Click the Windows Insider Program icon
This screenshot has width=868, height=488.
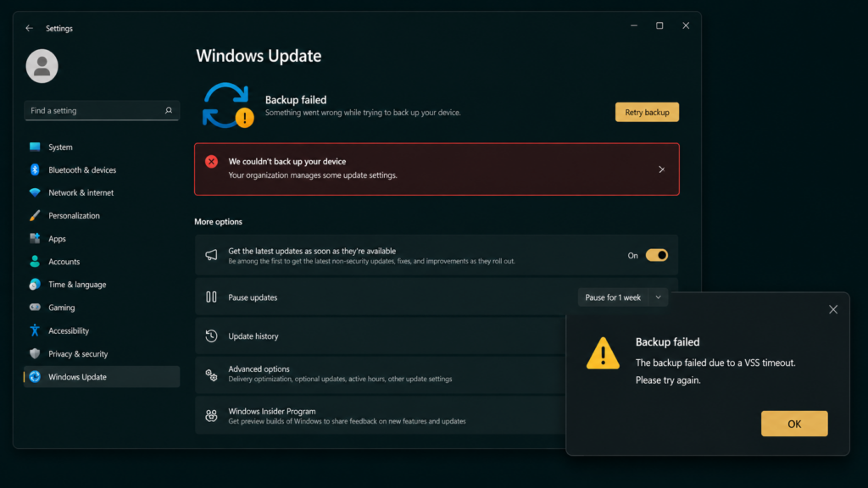click(211, 415)
